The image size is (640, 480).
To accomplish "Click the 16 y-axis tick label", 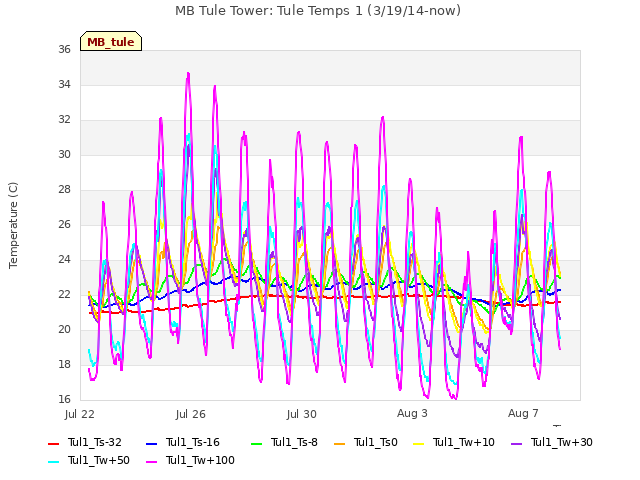I will click(x=64, y=399).
